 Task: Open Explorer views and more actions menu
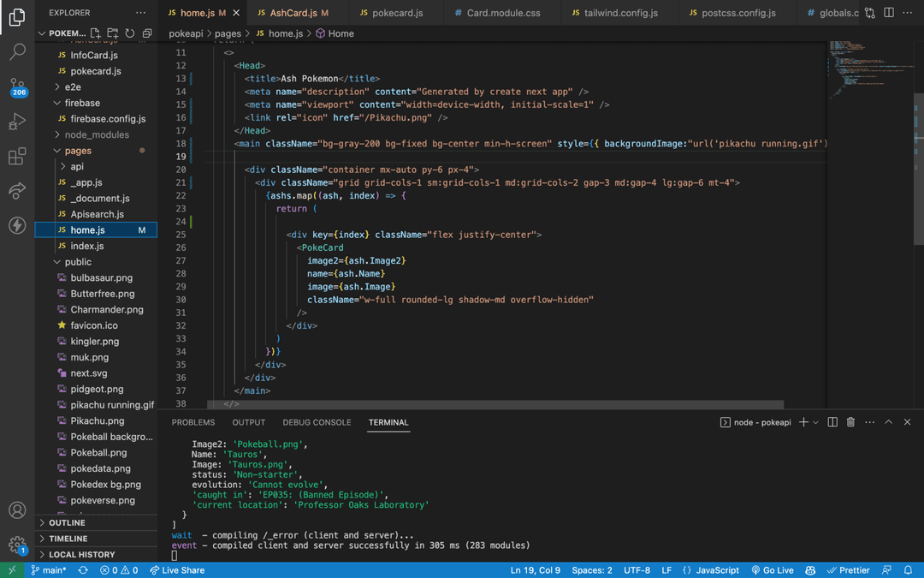click(140, 12)
